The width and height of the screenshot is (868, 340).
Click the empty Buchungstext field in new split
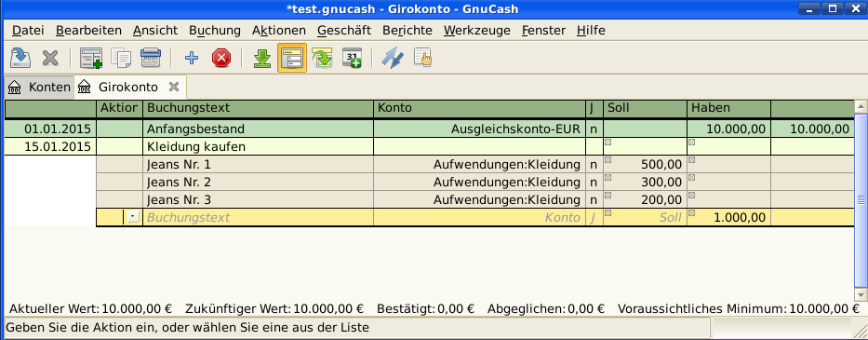[x=258, y=217]
